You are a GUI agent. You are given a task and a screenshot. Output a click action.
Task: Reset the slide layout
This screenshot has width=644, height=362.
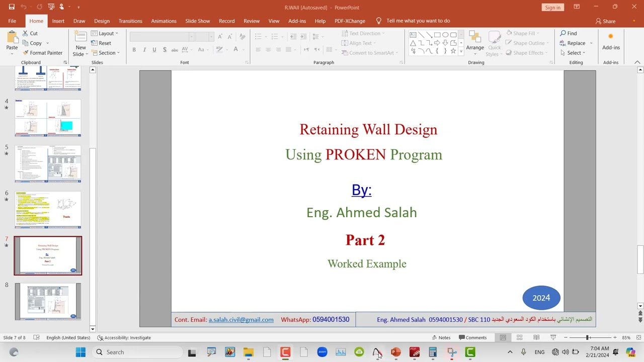pos(101,43)
